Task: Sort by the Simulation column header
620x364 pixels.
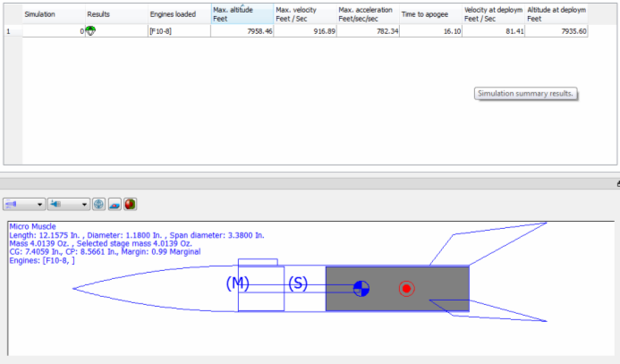Action: click(x=54, y=14)
